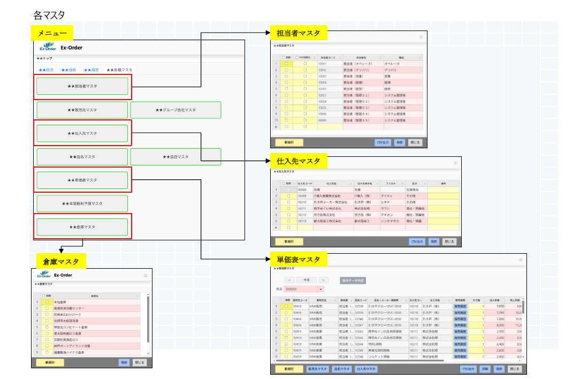Click the 販売履歴 cell button in row 1
588x379 pixels.
pos(460,306)
